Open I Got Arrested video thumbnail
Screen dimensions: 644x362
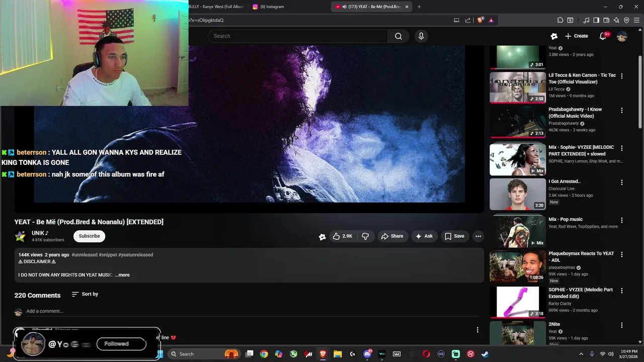tap(518, 194)
